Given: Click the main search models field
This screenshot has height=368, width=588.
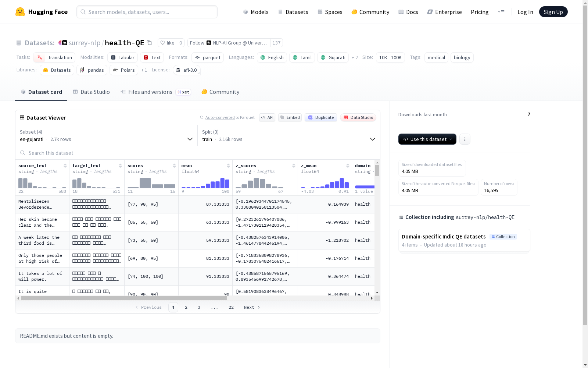Looking at the screenshot, I should [147, 12].
